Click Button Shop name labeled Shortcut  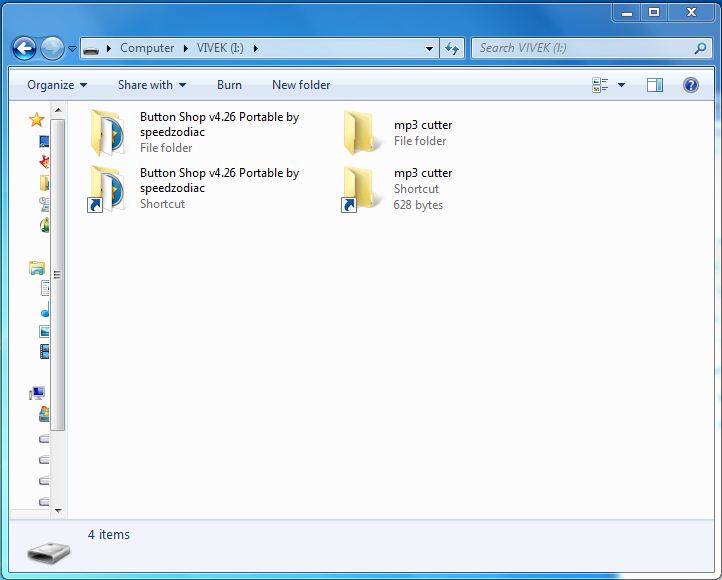219,180
